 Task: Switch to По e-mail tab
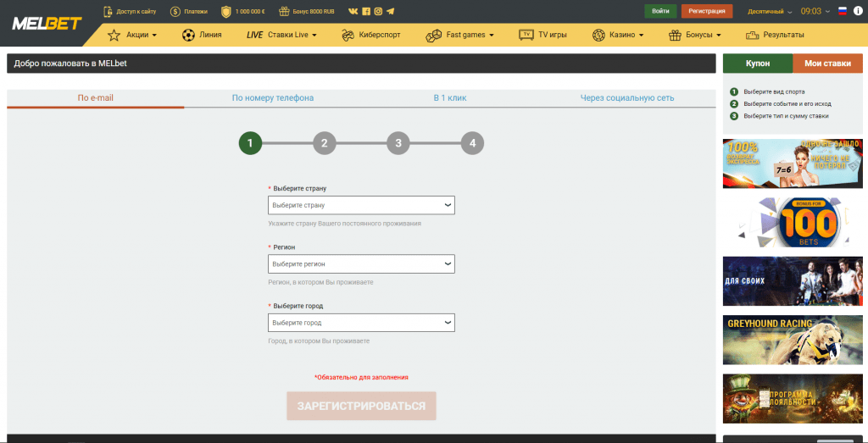point(95,98)
